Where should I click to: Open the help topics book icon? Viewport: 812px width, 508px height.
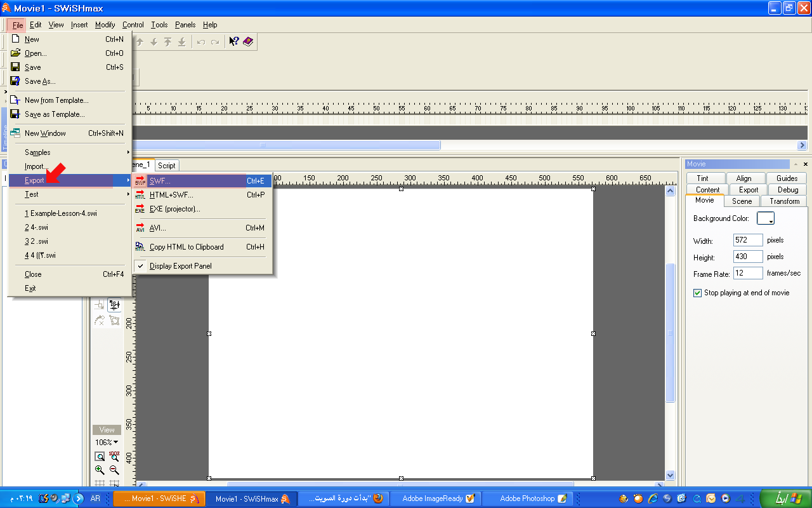(248, 42)
